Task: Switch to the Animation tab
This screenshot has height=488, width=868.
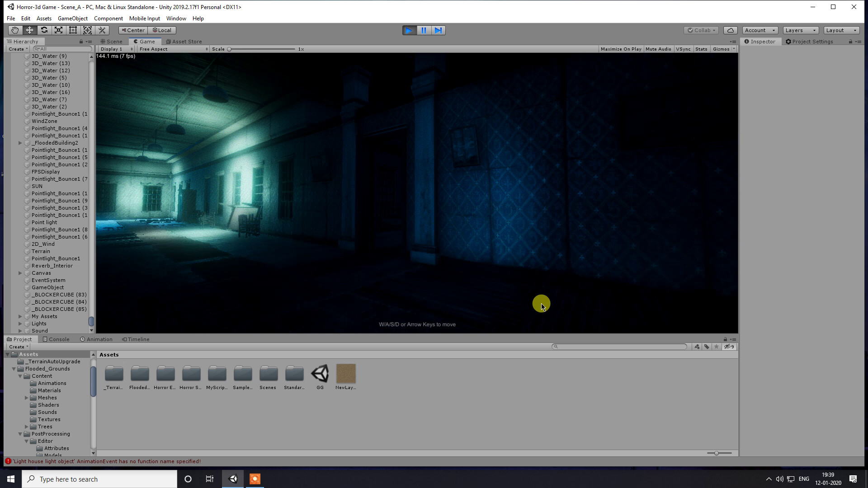Action: 96,339
